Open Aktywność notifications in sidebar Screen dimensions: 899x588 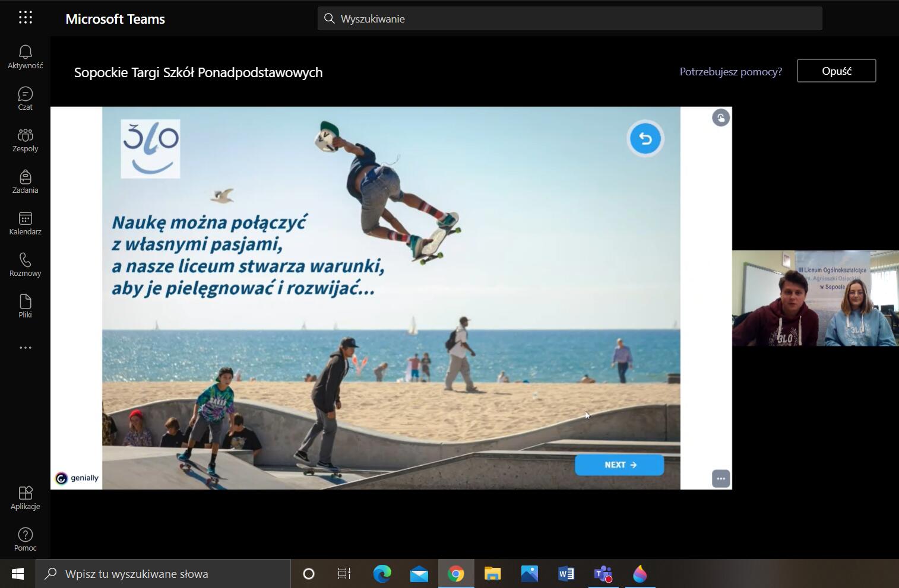pyautogui.click(x=26, y=57)
